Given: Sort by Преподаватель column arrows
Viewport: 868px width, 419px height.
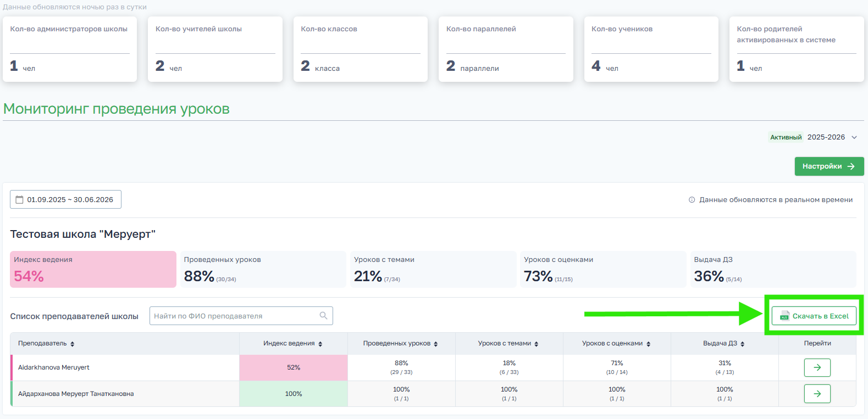Looking at the screenshot, I should click(x=72, y=344).
